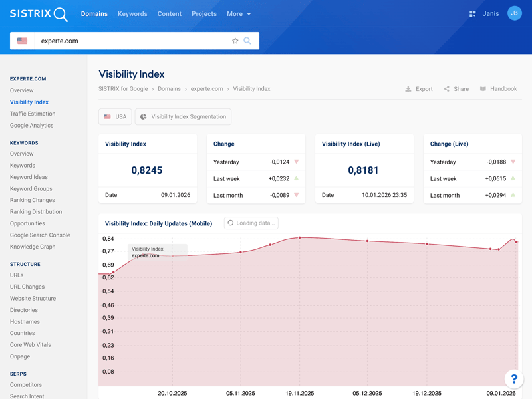The image size is (532, 399).
Task: Click the magnifier search icon in search bar
Action: [247, 41]
